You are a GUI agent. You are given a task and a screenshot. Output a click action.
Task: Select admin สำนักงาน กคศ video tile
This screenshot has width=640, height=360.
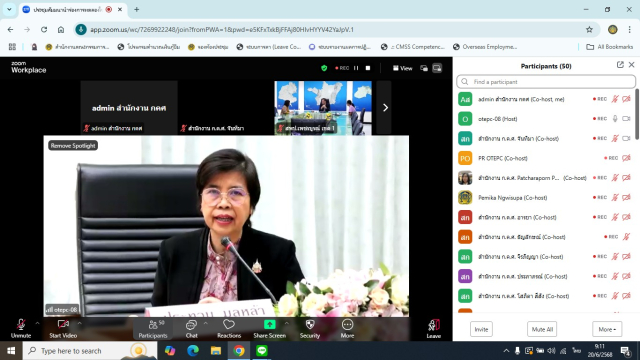point(129,108)
